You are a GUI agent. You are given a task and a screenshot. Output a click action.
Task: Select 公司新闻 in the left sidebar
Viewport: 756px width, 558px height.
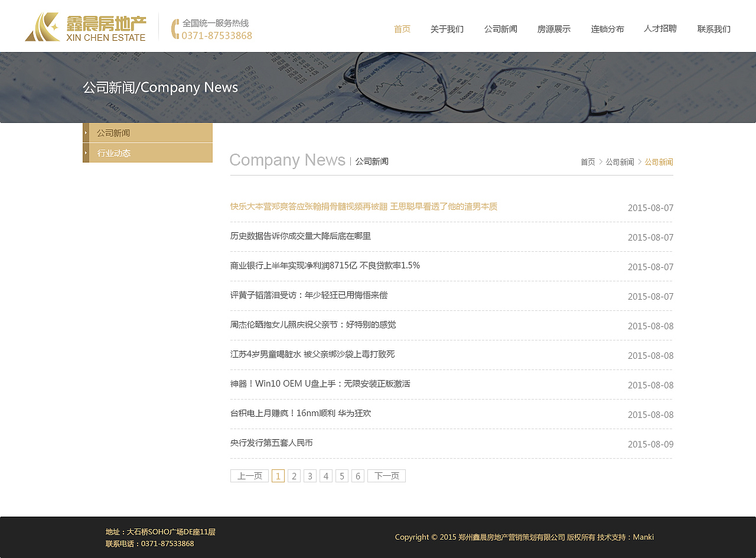[x=148, y=133]
